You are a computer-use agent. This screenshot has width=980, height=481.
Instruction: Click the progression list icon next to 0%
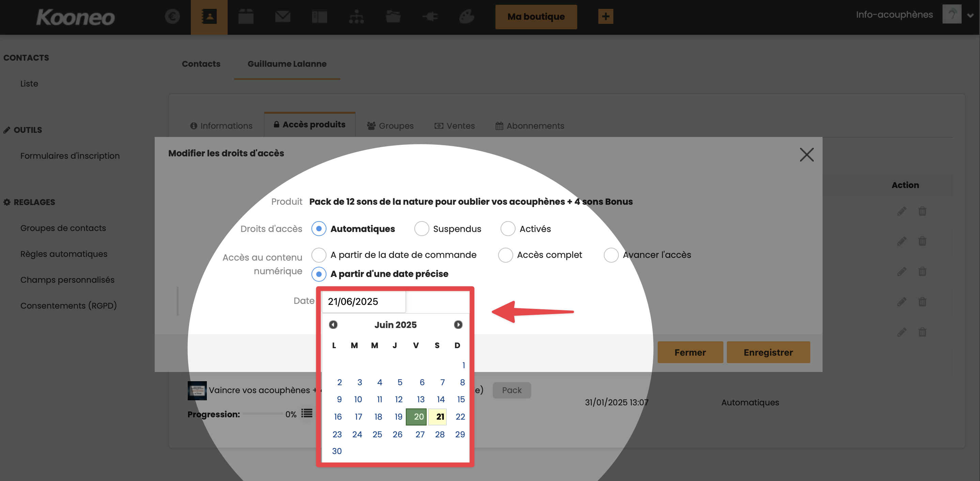(307, 413)
